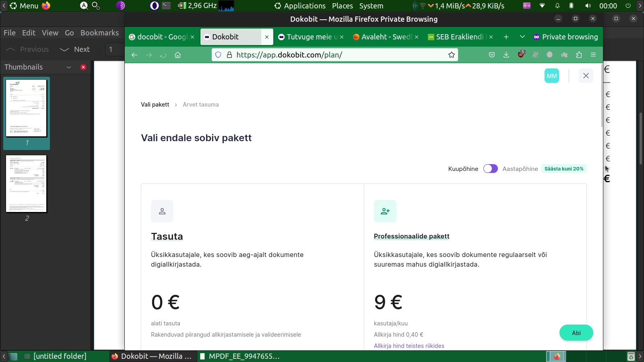This screenshot has width=644, height=362.
Task: Open a new Firefox tab
Action: click(506, 37)
